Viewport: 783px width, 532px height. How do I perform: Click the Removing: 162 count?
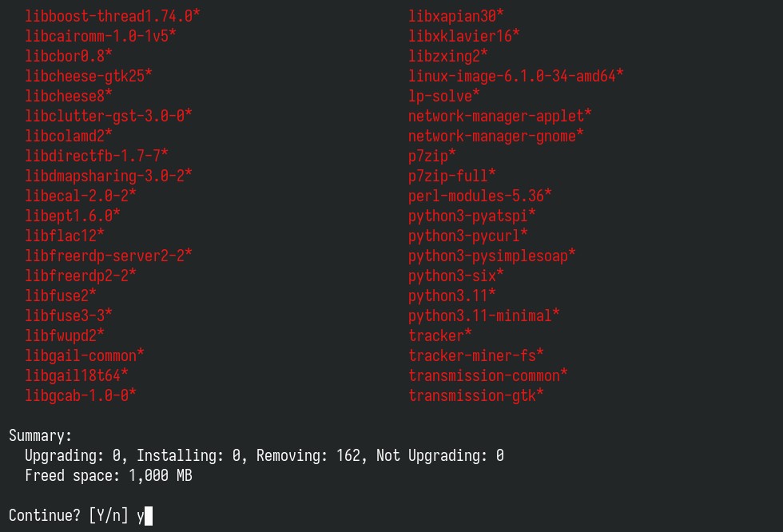(308, 455)
